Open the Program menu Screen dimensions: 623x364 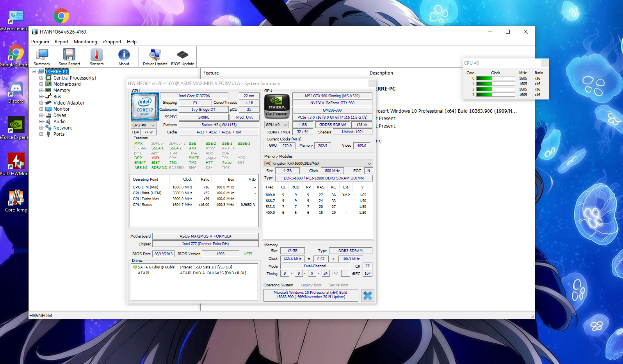pos(40,42)
